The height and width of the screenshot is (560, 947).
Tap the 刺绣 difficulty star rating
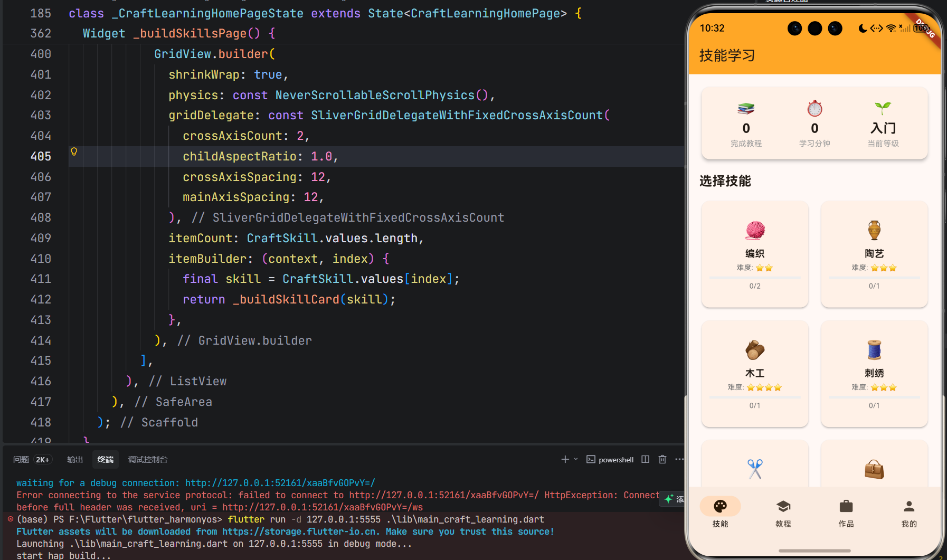884,387
